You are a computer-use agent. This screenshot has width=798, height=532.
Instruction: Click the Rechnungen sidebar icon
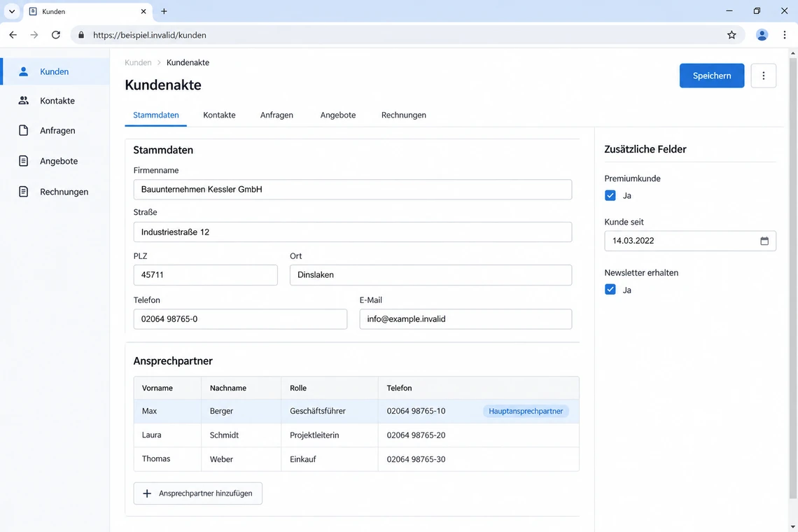pyautogui.click(x=23, y=191)
